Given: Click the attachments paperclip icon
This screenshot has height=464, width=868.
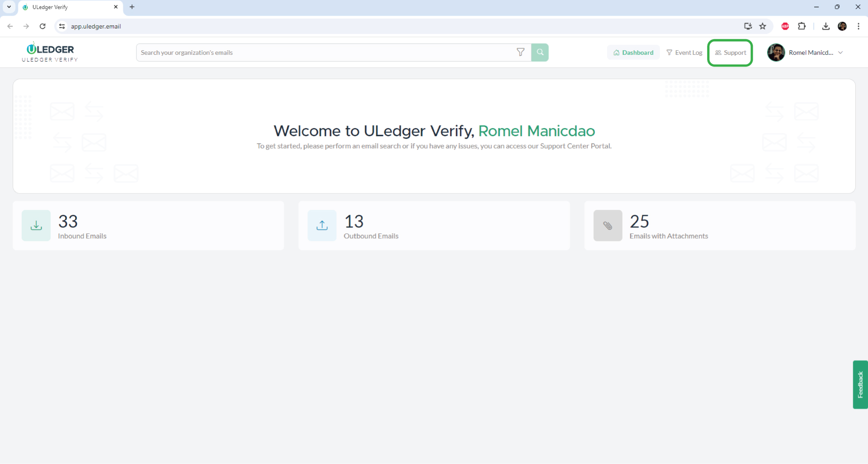Looking at the screenshot, I should [x=608, y=225].
